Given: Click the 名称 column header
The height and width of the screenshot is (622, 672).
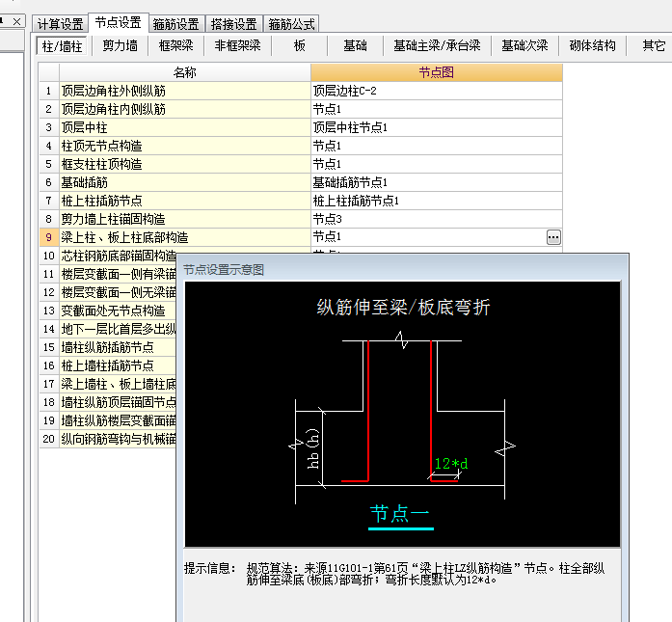Looking at the screenshot, I should (185, 72).
